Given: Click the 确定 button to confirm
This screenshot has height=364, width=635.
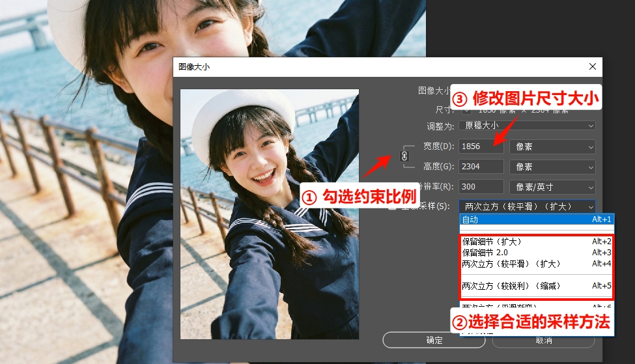Looking at the screenshot, I should tap(434, 340).
